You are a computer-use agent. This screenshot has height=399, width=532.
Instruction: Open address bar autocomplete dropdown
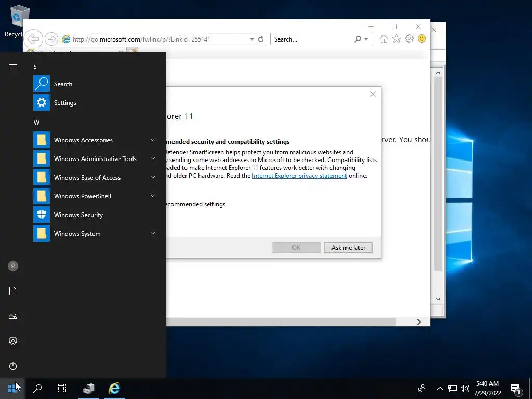click(x=252, y=39)
